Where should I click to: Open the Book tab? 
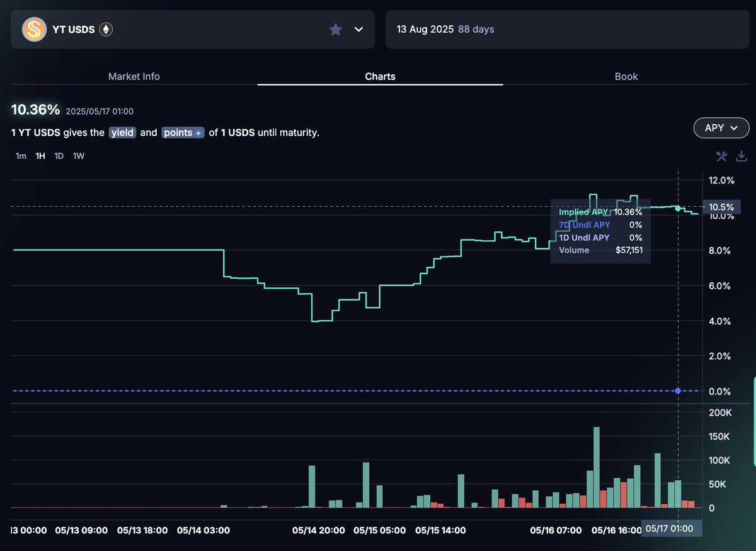click(x=626, y=76)
